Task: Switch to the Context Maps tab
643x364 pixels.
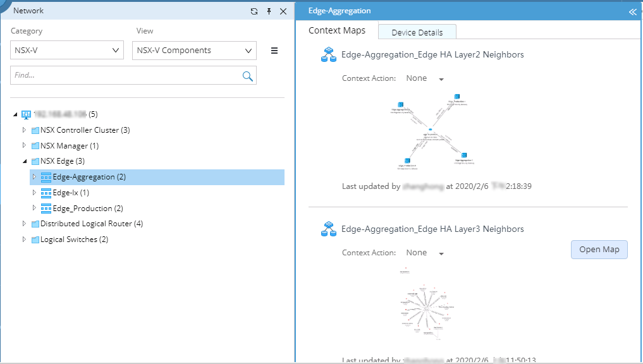Action: 336,30
